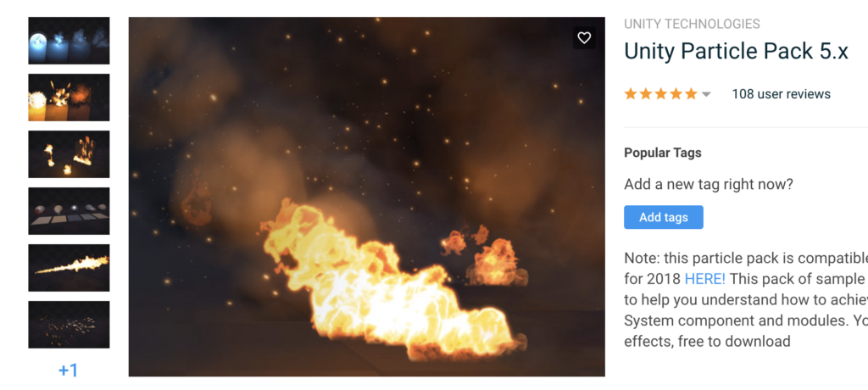
Task: Click the first rating star
Action: click(x=631, y=94)
